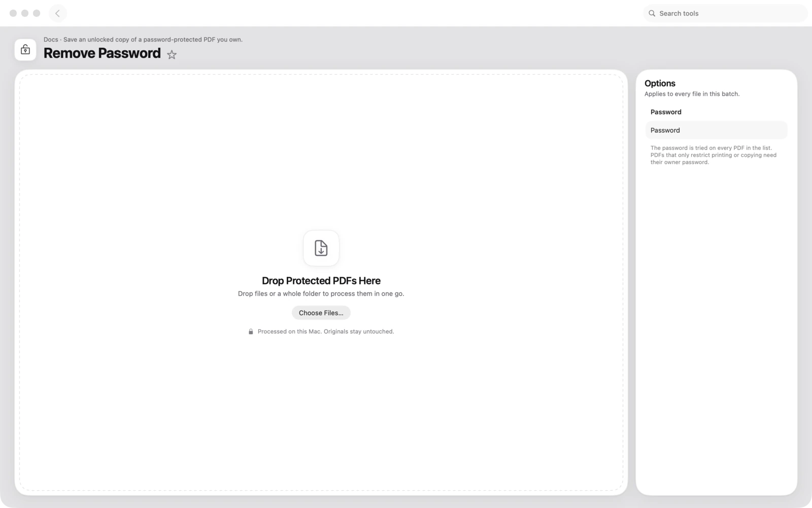The height and width of the screenshot is (508, 812).
Task: Click into the Password input field
Action: [x=717, y=130]
